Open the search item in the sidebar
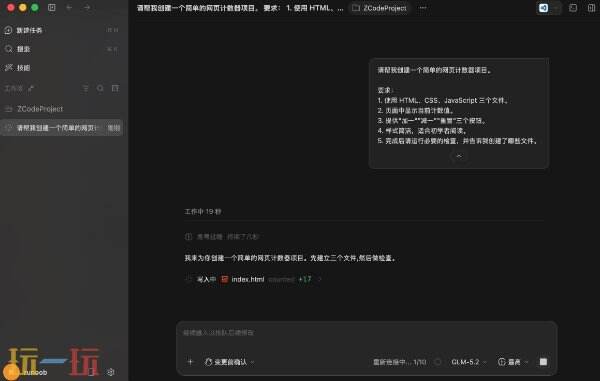The width and height of the screenshot is (600, 381). coord(61,49)
